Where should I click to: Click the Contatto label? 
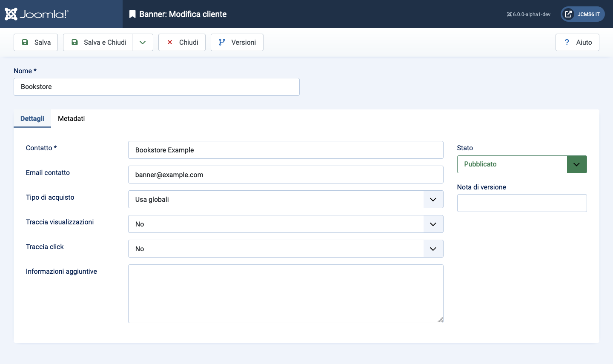pyautogui.click(x=41, y=148)
